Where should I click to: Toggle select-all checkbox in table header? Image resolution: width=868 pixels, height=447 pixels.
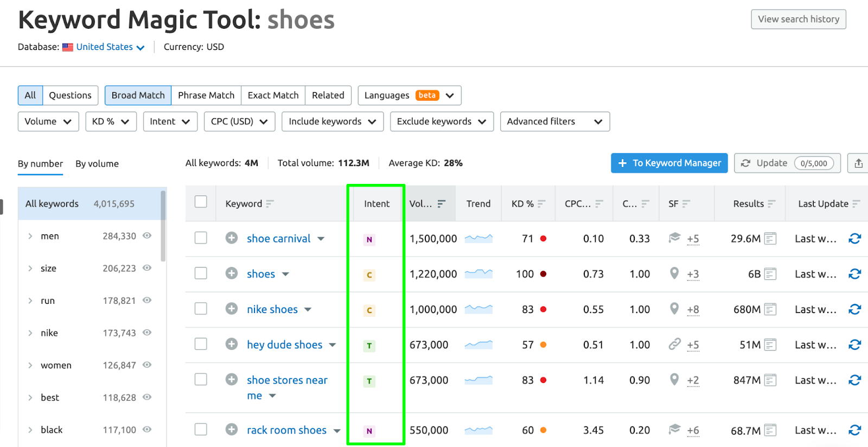pyautogui.click(x=201, y=202)
